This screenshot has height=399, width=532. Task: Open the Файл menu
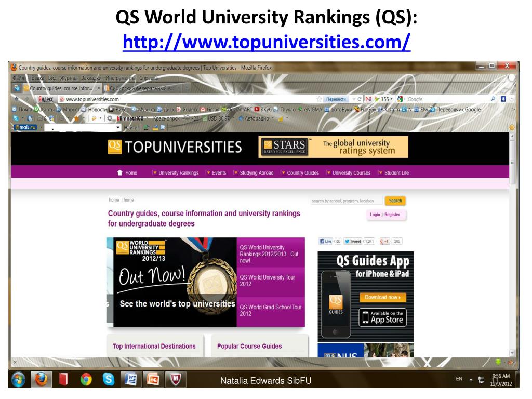pyautogui.click(x=18, y=78)
